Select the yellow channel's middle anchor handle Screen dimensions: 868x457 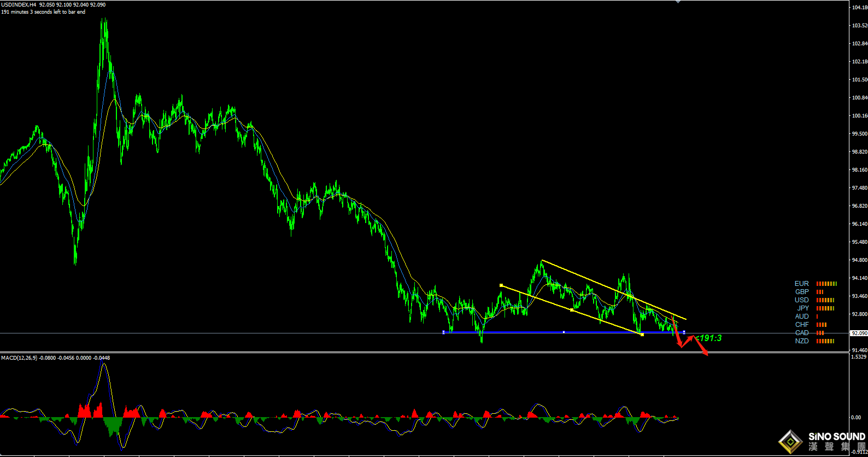click(571, 310)
